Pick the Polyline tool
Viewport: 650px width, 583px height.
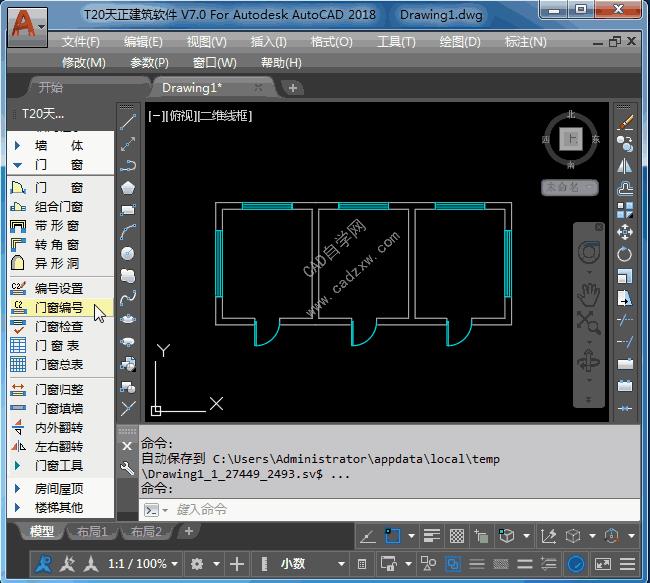click(128, 166)
